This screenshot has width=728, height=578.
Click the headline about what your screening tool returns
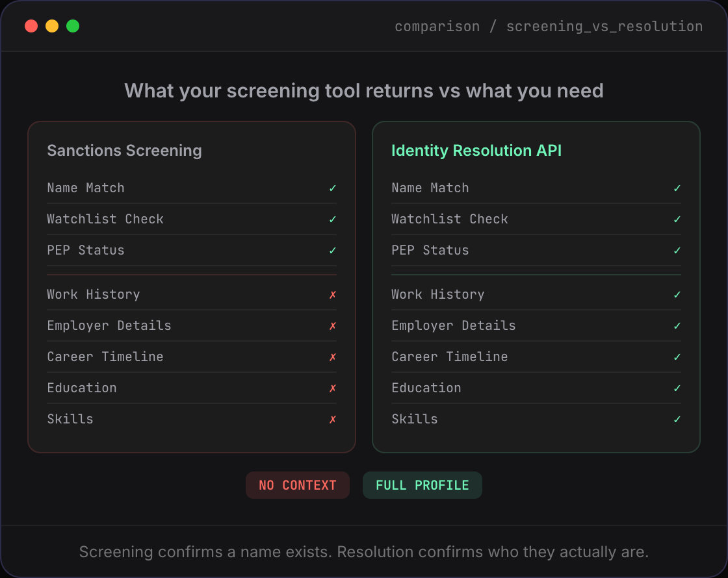coord(364,90)
